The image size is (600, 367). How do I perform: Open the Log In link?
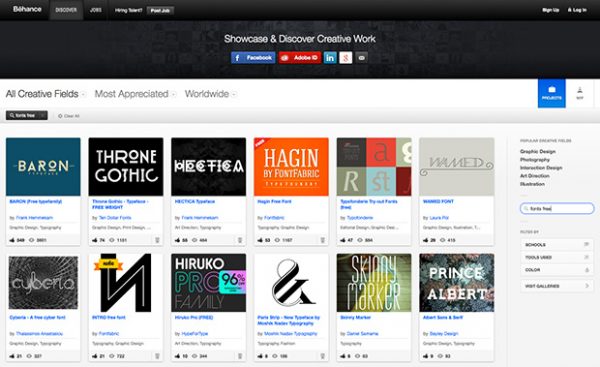(x=577, y=10)
